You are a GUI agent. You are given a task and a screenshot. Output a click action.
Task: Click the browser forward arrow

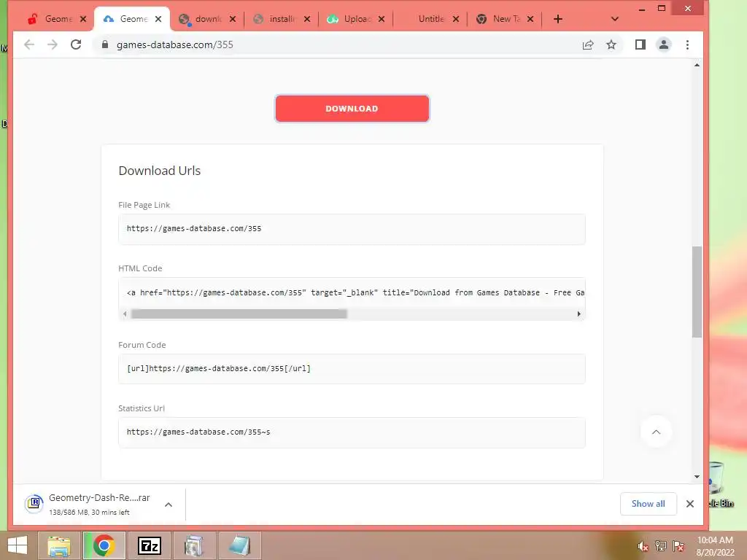(53, 44)
